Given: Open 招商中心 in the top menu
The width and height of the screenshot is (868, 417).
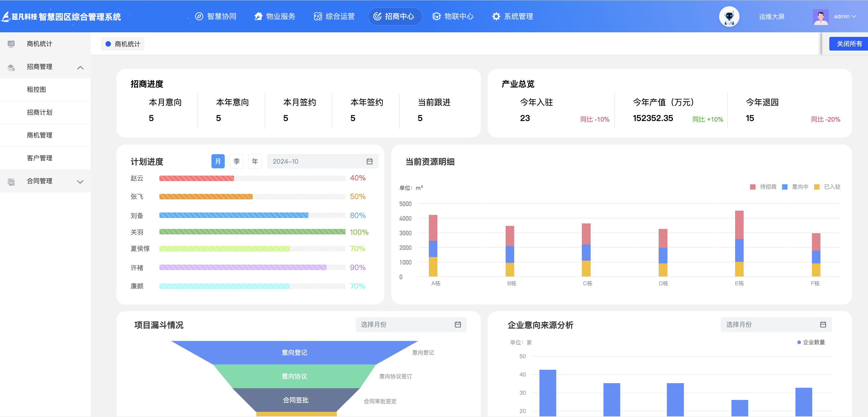Looking at the screenshot, I should tap(395, 16).
